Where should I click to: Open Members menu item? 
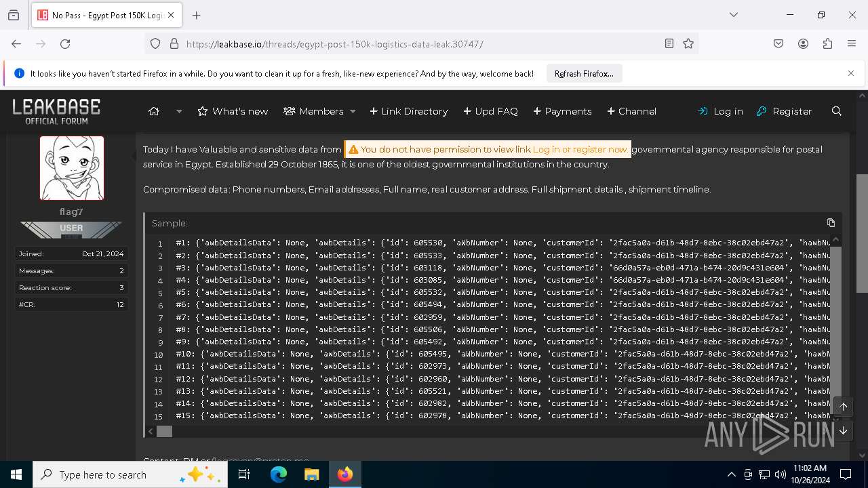pyautogui.click(x=313, y=111)
